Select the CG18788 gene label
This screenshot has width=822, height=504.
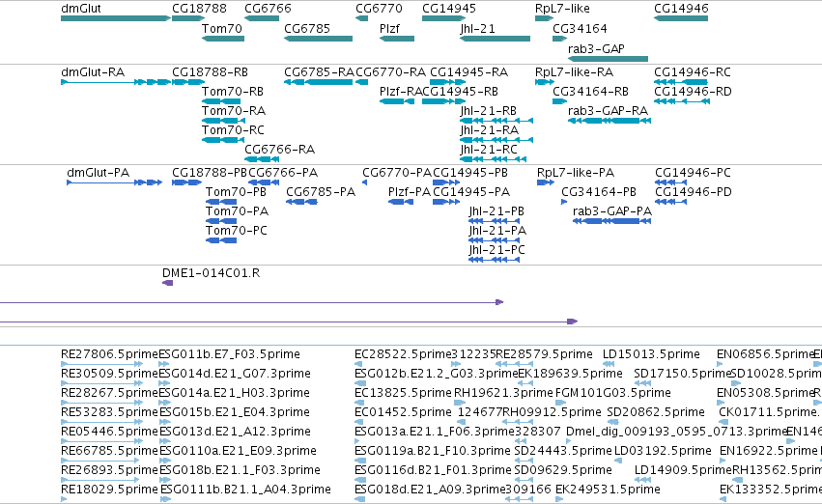tap(199, 9)
